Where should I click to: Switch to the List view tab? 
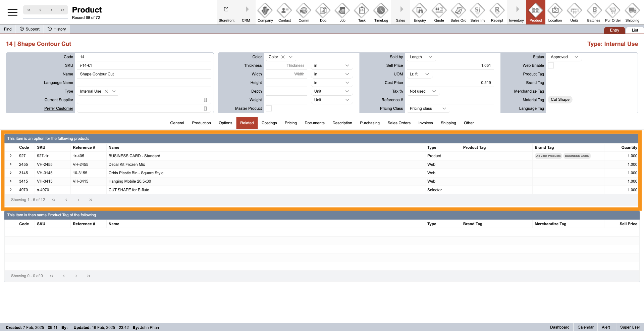click(x=635, y=30)
